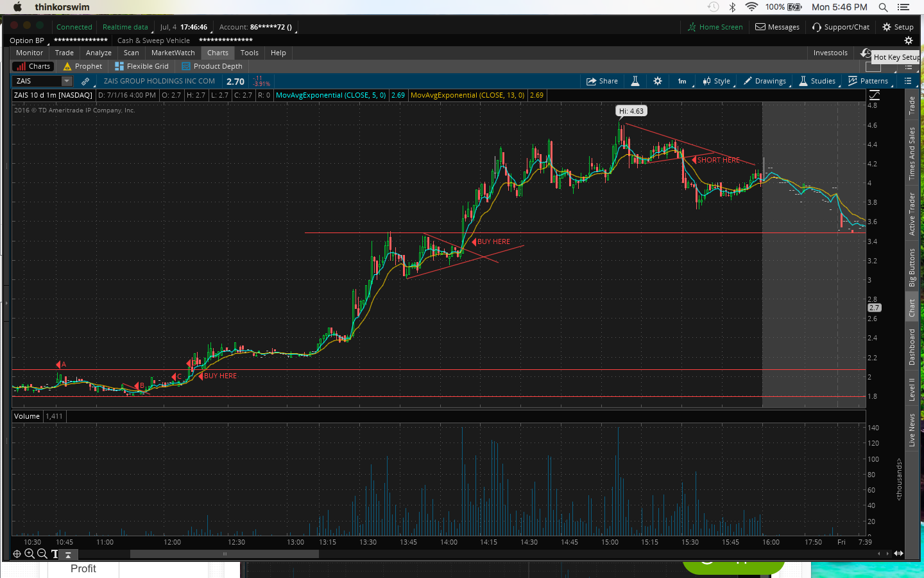Viewport: 924px width, 578px height.
Task: Click the Hi: 4.63 price bubble
Action: [x=631, y=111]
